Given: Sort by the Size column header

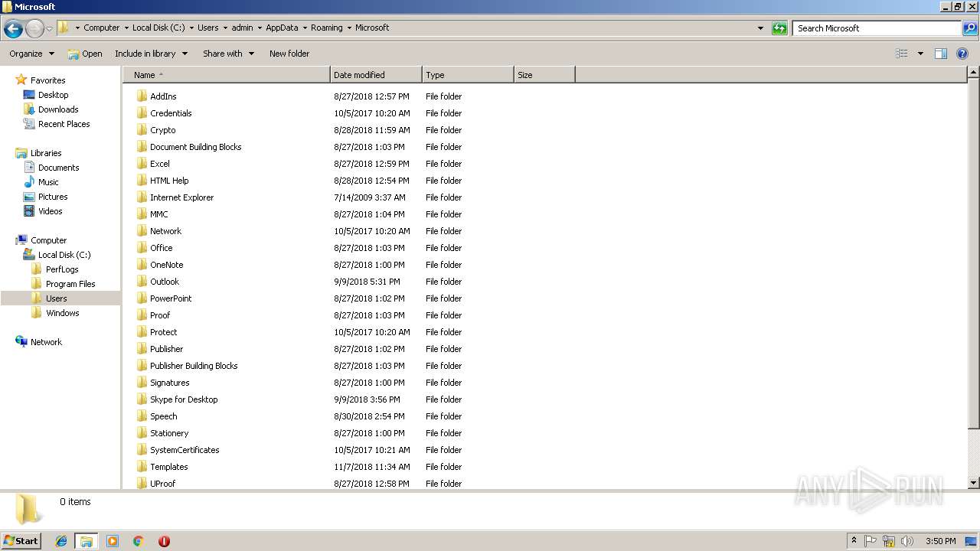Looking at the screenshot, I should coord(544,75).
